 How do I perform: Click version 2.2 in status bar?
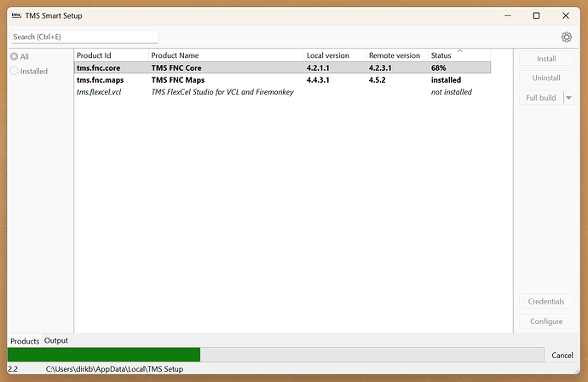13,369
